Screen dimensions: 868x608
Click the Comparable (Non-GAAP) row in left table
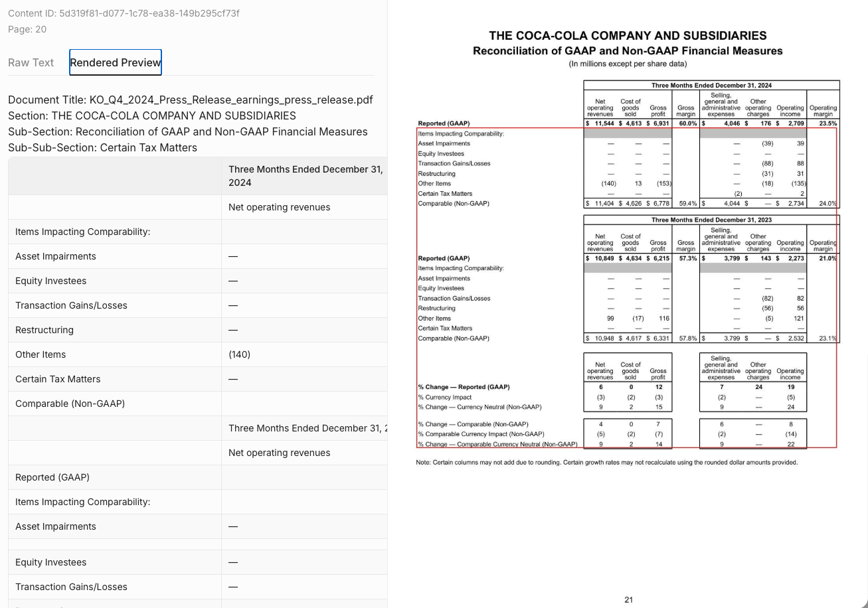198,404
